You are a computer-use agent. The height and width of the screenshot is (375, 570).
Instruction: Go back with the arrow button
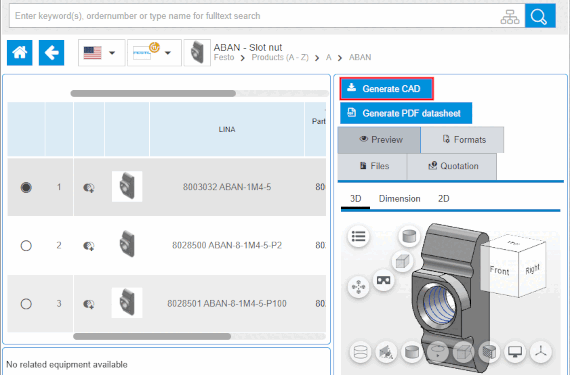[51, 53]
